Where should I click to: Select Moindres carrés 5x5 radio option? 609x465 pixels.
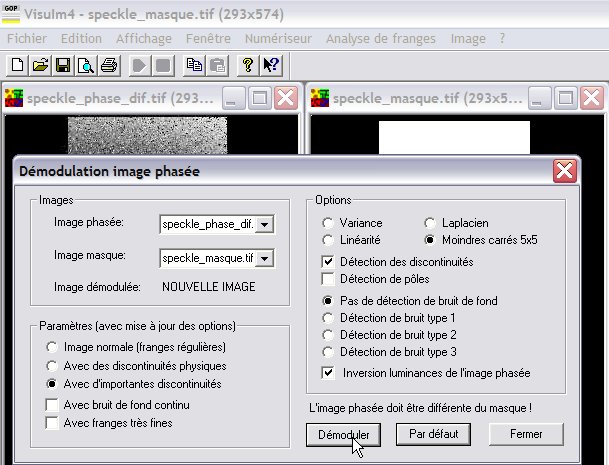pyautogui.click(x=430, y=240)
